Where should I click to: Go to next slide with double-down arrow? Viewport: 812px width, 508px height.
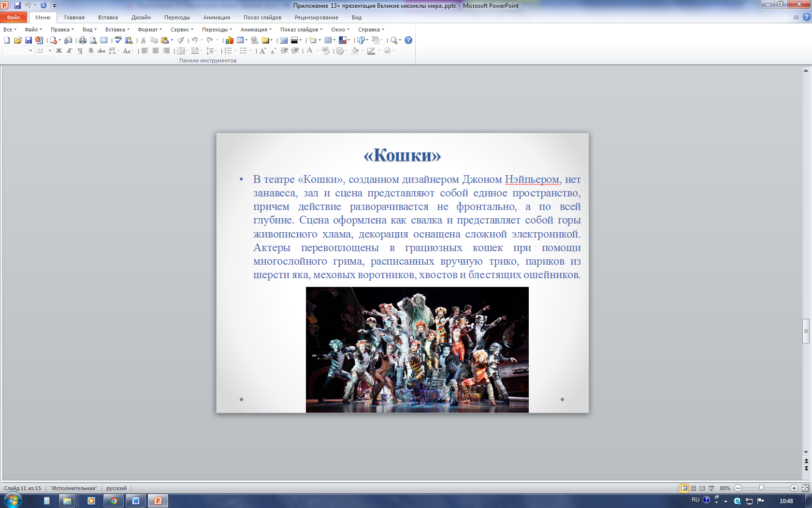806,468
